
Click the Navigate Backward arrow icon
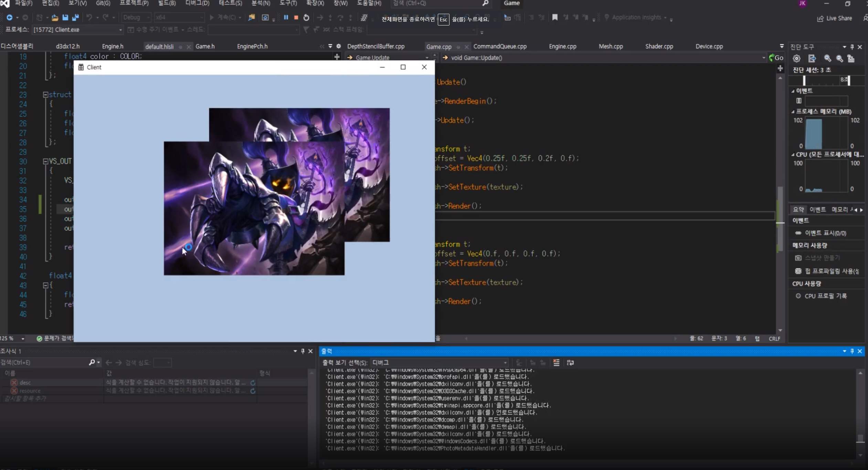coord(9,17)
